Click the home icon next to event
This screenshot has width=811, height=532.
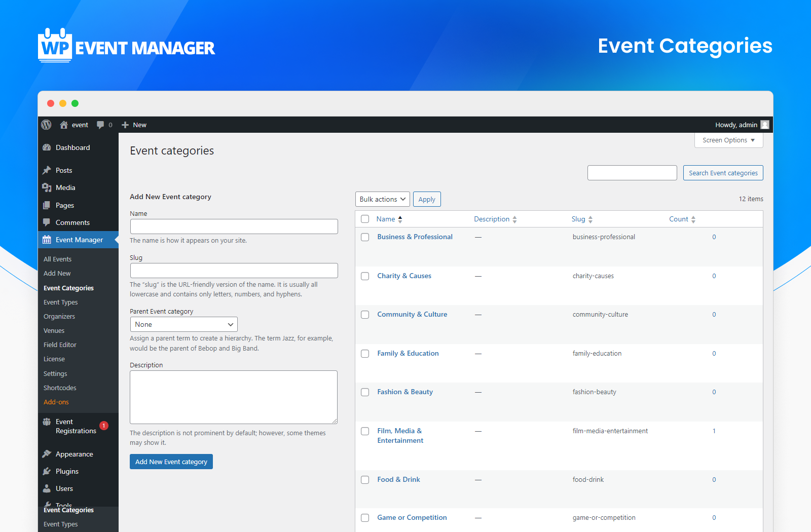click(x=64, y=125)
